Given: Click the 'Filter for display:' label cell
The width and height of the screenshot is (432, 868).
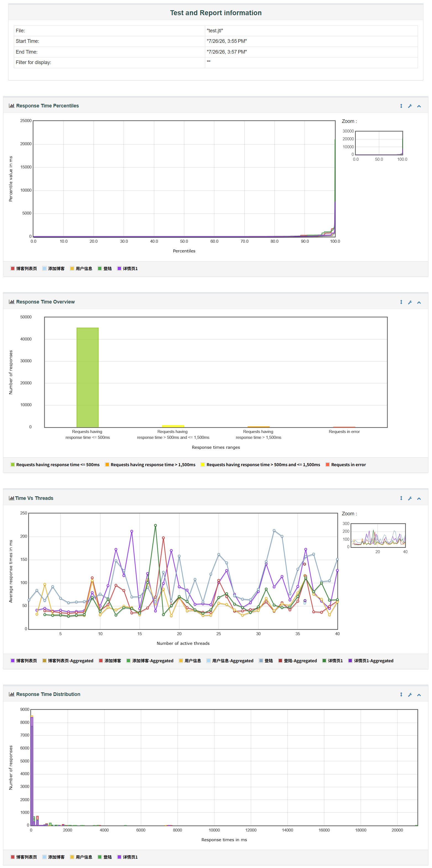Looking at the screenshot, I should coord(109,62).
